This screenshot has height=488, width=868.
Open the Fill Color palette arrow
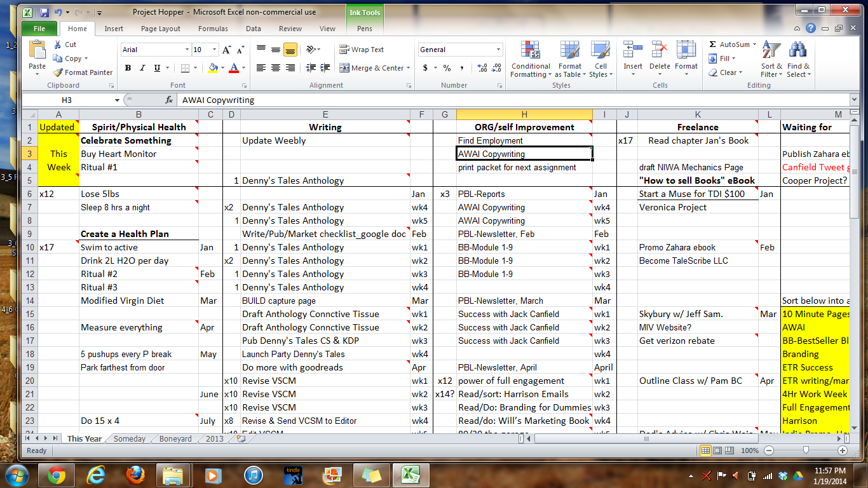(222, 68)
